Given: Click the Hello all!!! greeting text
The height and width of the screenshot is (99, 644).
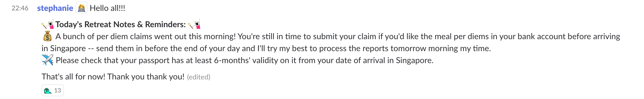Looking at the screenshot, I should pos(107,8).
